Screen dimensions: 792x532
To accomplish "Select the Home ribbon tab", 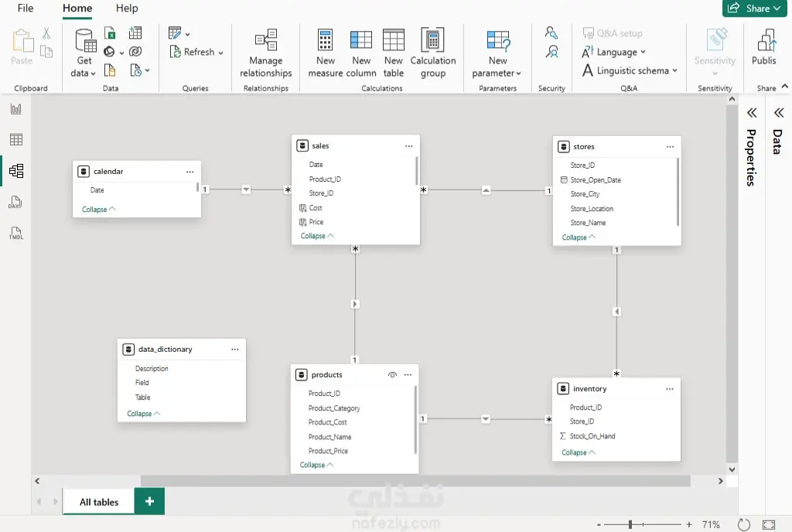I will (x=77, y=8).
